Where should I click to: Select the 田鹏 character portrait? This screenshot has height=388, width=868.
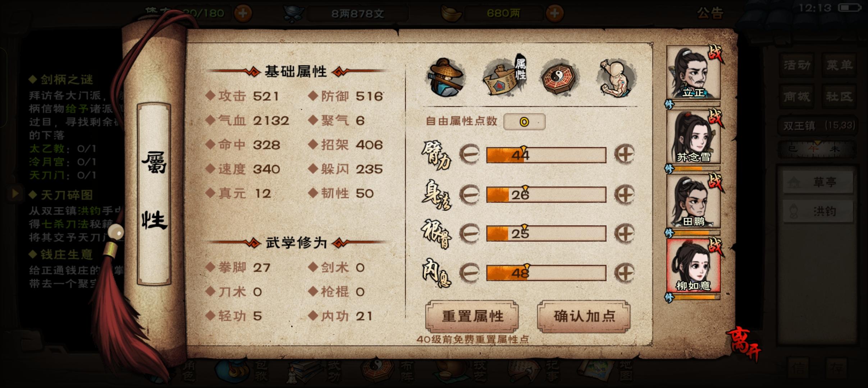[693, 201]
